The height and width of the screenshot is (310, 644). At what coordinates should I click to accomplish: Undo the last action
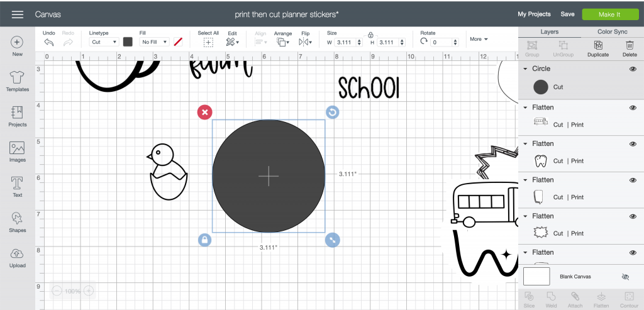49,42
